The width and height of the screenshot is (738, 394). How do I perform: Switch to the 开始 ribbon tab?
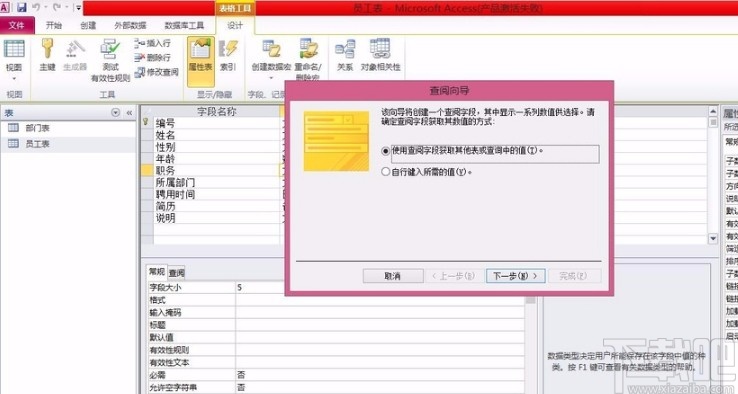click(x=54, y=25)
